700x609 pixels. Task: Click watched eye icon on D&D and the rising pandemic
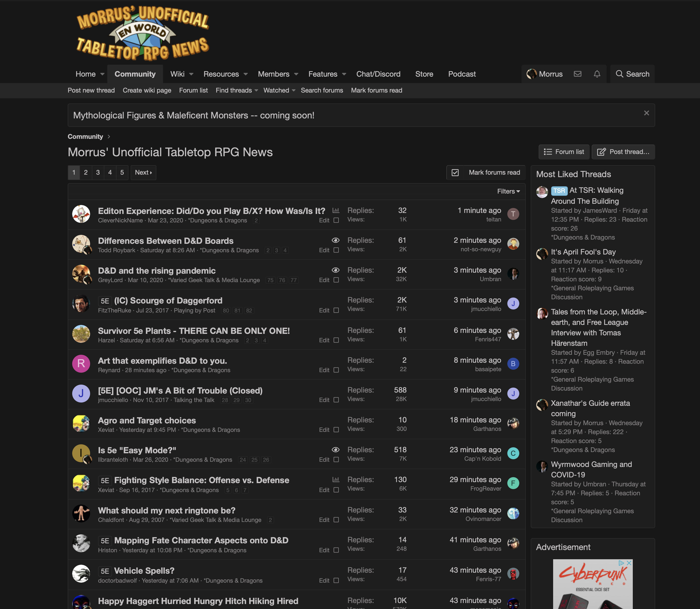pyautogui.click(x=336, y=270)
